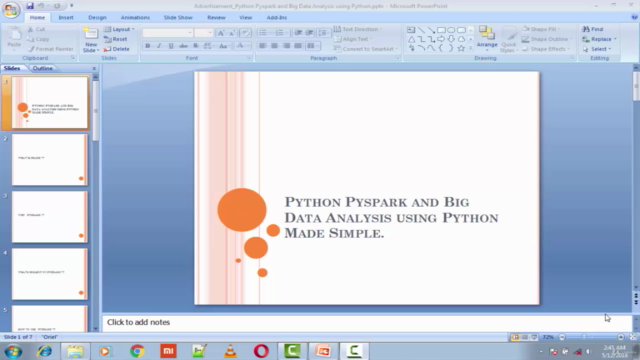640x360 pixels.
Task: Open the Layout dropdown
Action: tap(119, 29)
